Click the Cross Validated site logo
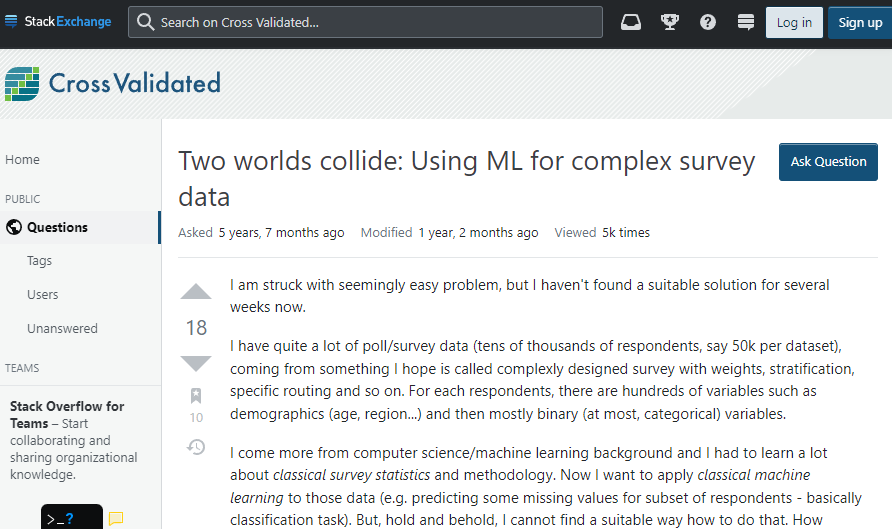Image resolution: width=892 pixels, height=529 pixels. (x=113, y=84)
